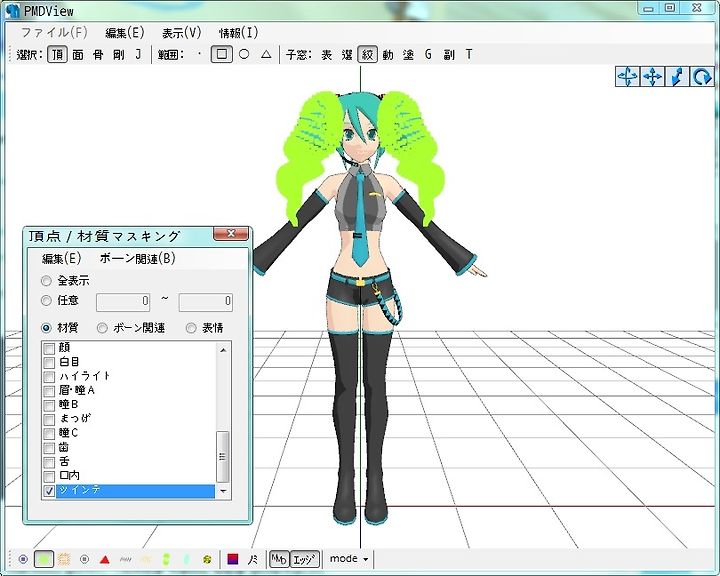Uncheck the ツインテ material checkbox
Image resolution: width=720 pixels, height=576 pixels.
click(x=49, y=491)
